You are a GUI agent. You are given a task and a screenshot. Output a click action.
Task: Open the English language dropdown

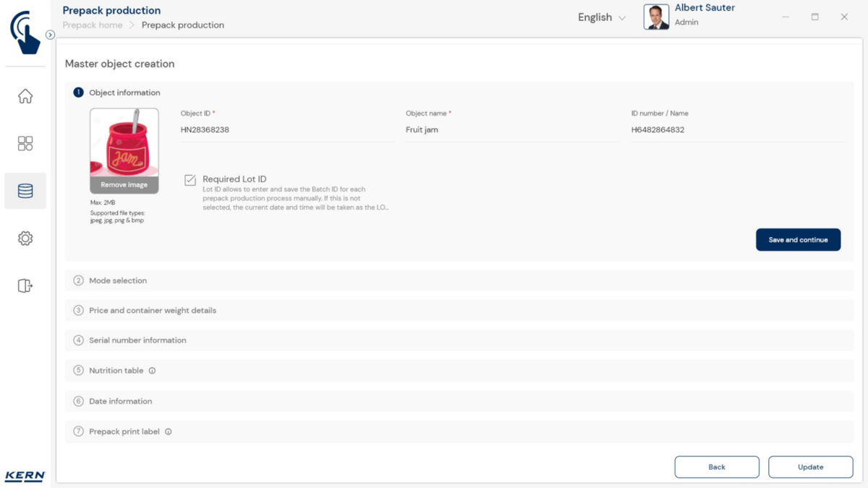(601, 17)
